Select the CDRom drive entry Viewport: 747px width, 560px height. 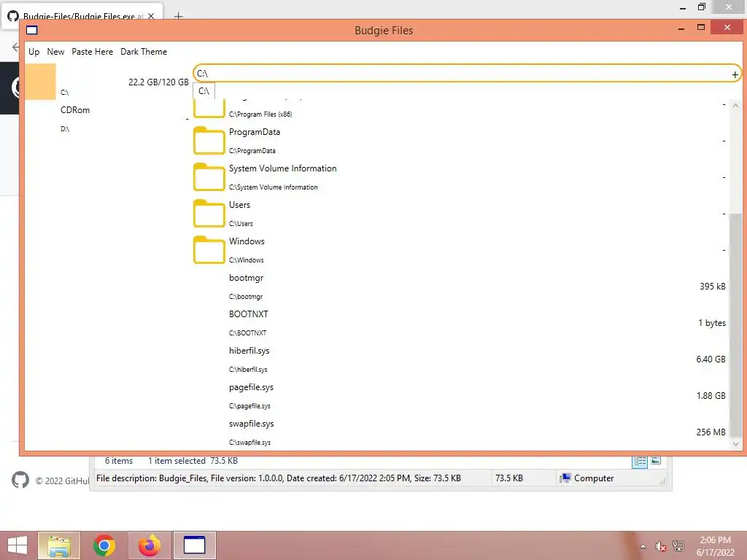point(75,110)
